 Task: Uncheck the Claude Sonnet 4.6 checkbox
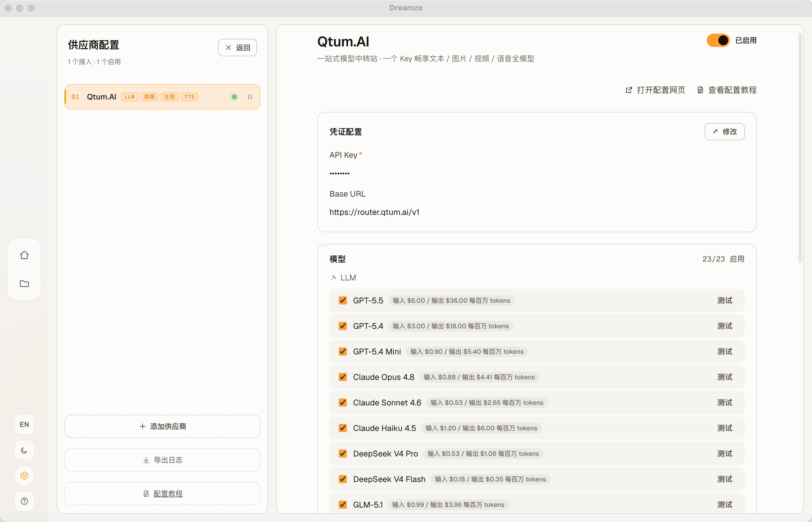click(342, 402)
